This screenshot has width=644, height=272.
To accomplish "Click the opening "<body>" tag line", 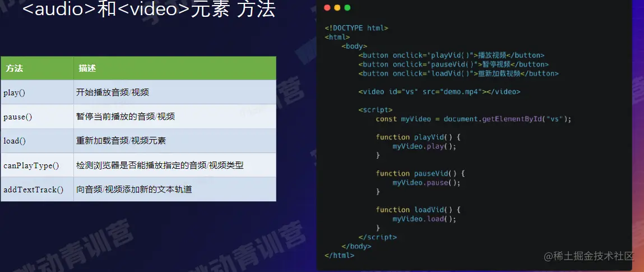I will 354,46.
